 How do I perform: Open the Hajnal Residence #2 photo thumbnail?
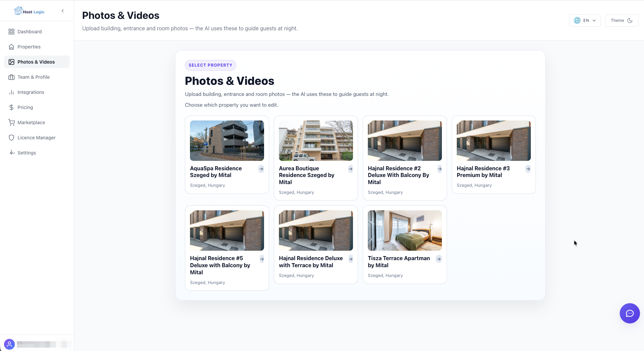pos(405,141)
